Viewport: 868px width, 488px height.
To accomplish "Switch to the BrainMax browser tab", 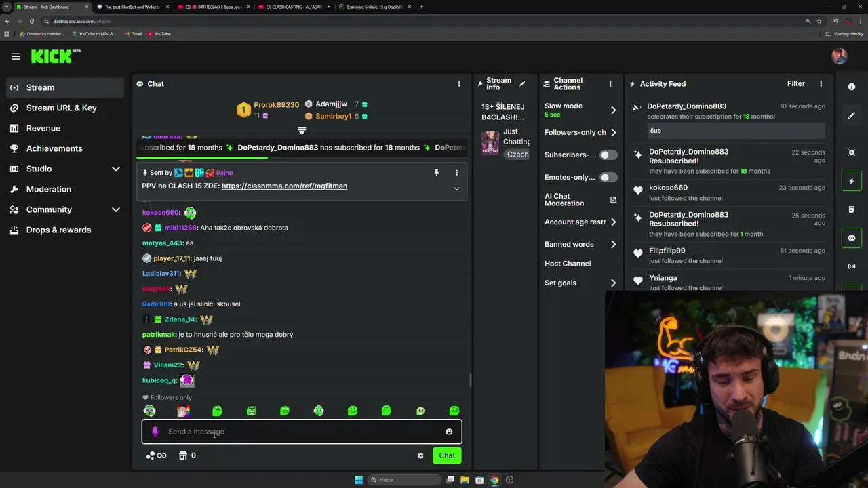I will point(374,7).
